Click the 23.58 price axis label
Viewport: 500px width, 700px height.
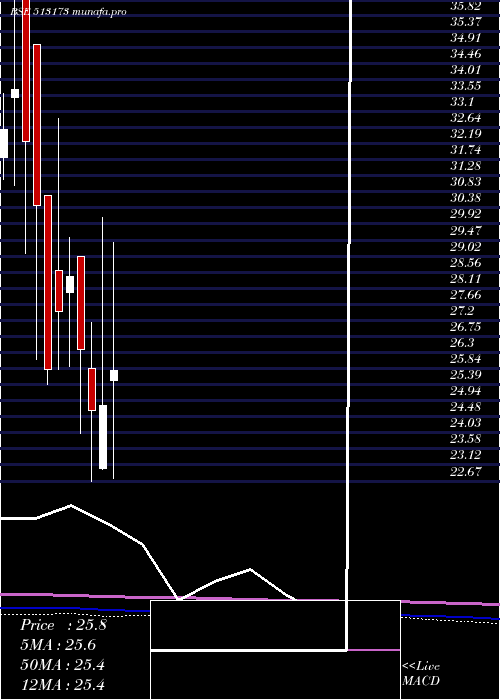coord(466,438)
